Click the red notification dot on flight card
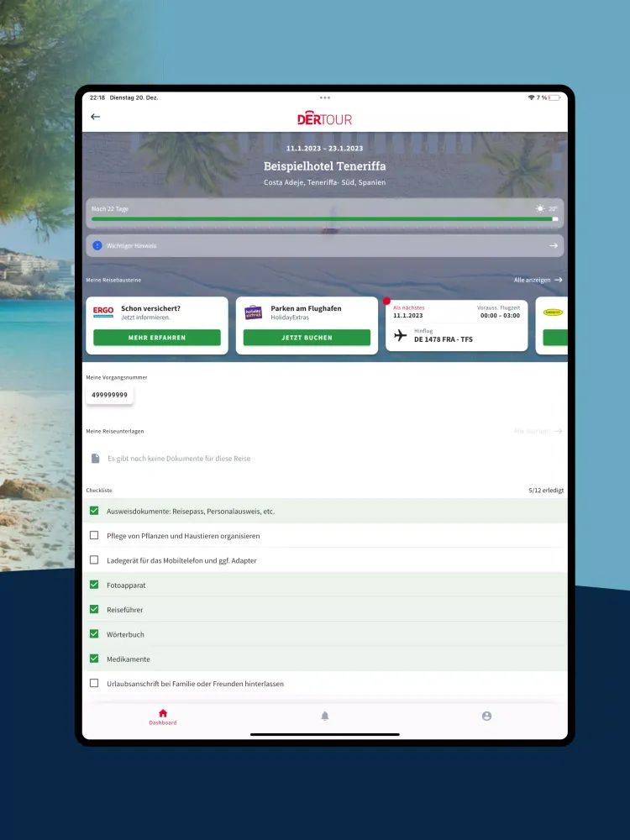The height and width of the screenshot is (840, 630). click(386, 301)
